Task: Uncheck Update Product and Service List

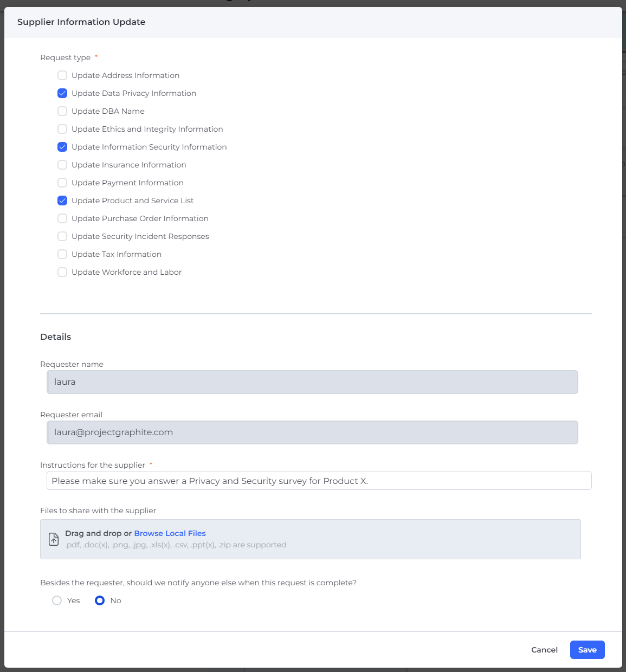Action: pos(62,201)
